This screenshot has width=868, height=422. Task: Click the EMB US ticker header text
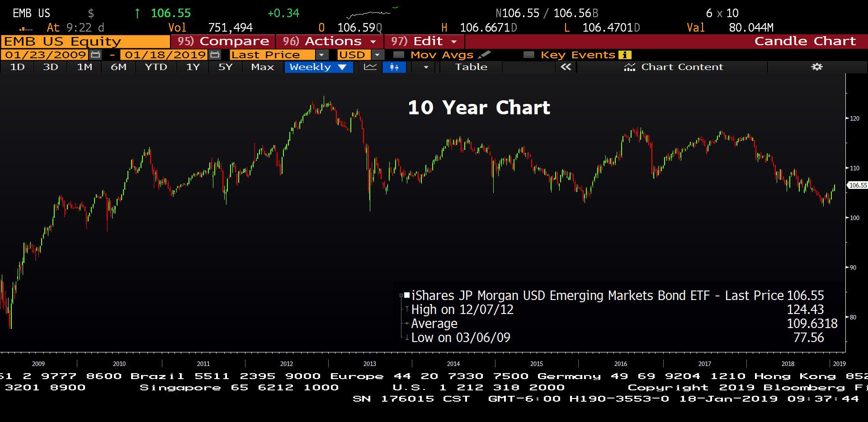pyautogui.click(x=31, y=13)
